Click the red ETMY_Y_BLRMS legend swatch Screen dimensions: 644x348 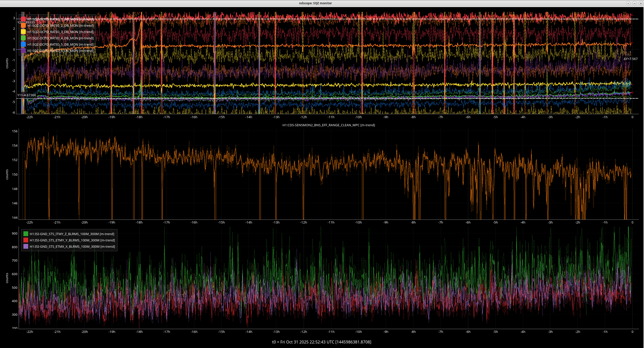[26, 240]
